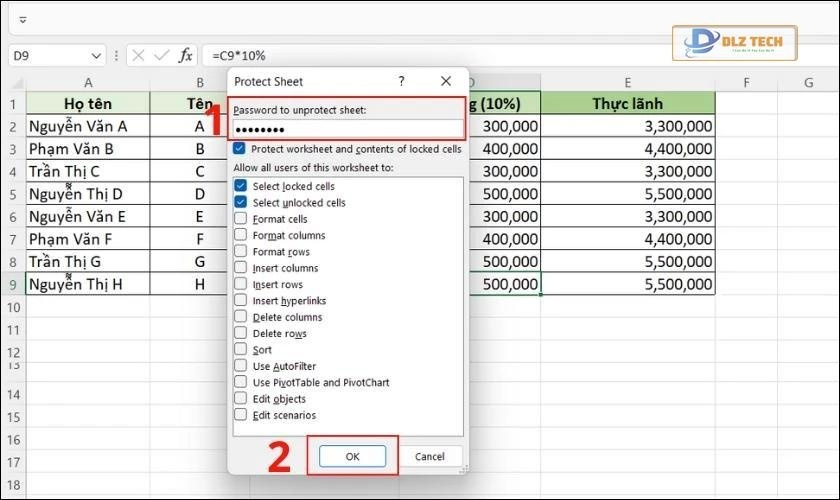The height and width of the screenshot is (500, 840).
Task: Click the password to unprotect sheet field
Action: tap(347, 129)
